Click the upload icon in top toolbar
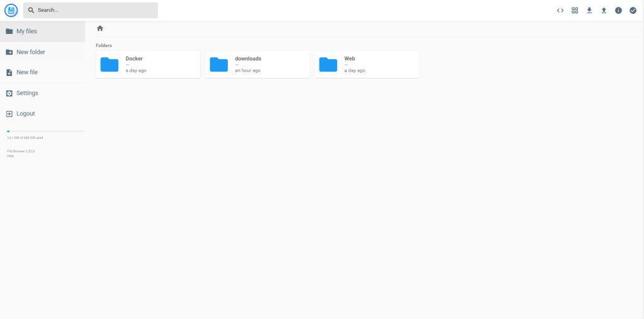The height and width of the screenshot is (319, 644). [x=604, y=11]
